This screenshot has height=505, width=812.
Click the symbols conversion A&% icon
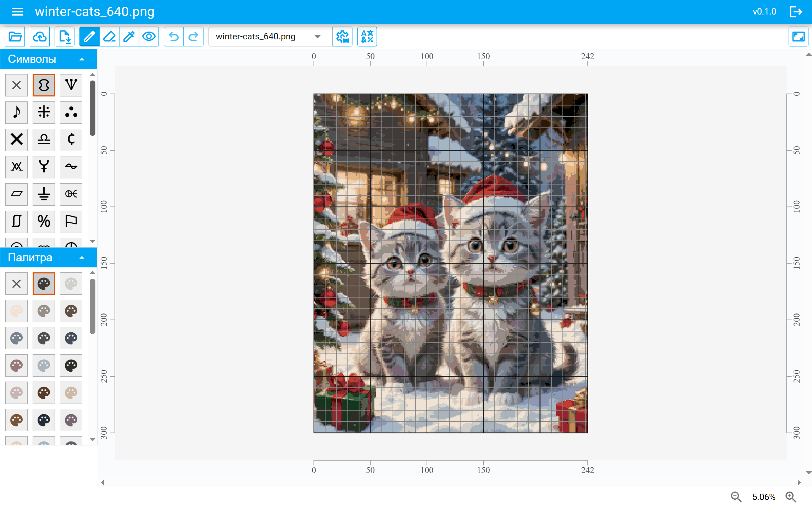tap(367, 37)
